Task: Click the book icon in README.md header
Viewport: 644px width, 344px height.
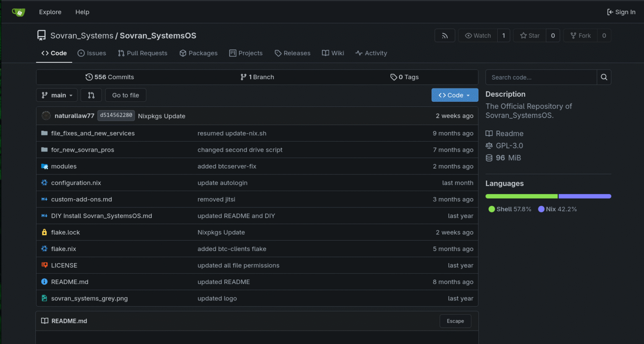Action: pos(45,321)
